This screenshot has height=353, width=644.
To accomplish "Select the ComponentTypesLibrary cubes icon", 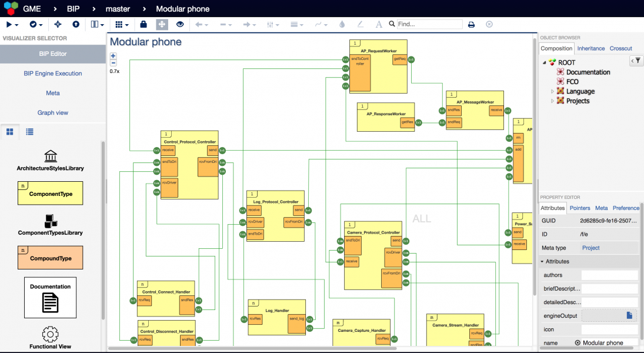I will pos(51,221).
